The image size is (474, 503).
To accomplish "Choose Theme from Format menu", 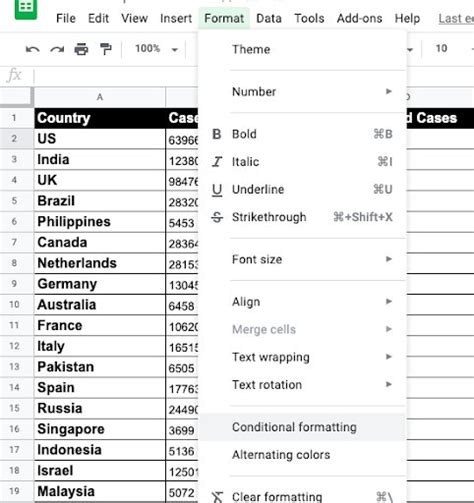I will point(302,49).
